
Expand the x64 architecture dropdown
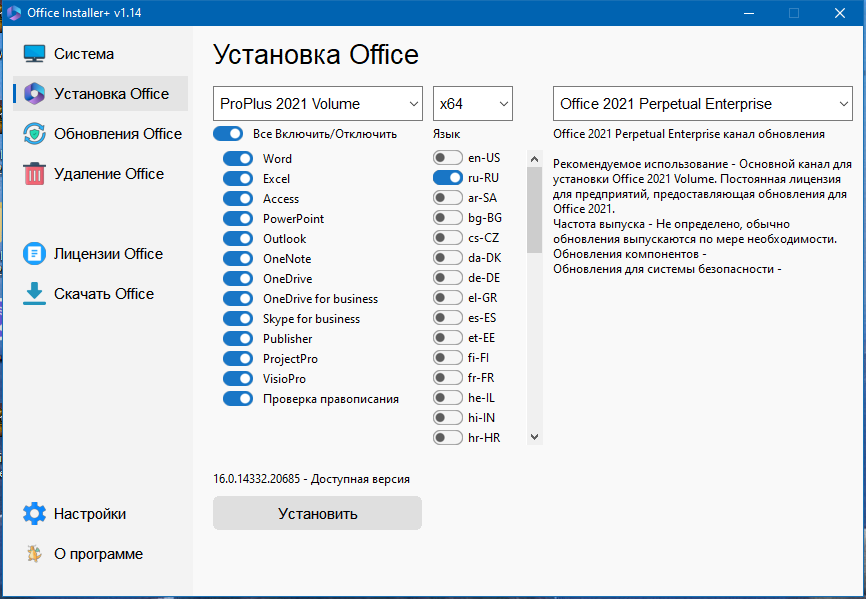[x=472, y=103]
